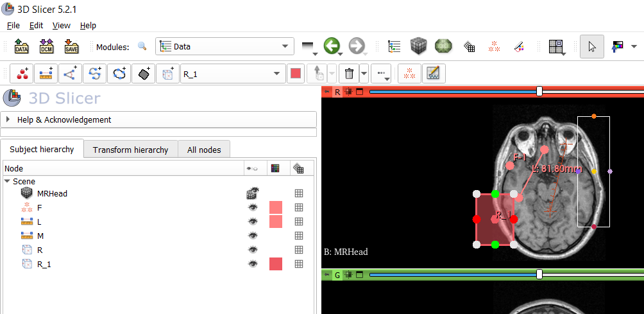The image size is (644, 314).
Task: Create a new line markup
Action: pyautogui.click(x=46, y=74)
